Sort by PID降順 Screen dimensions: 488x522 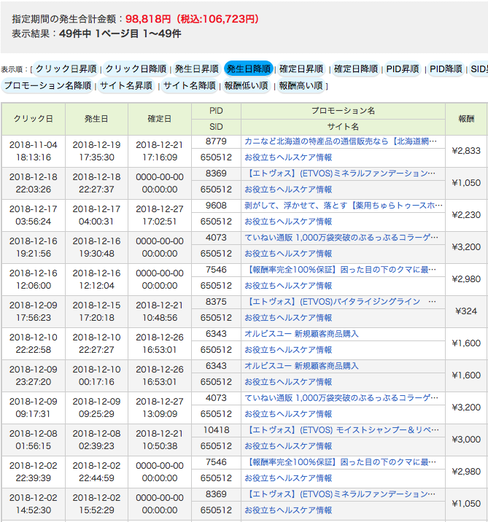pyautogui.click(x=446, y=69)
